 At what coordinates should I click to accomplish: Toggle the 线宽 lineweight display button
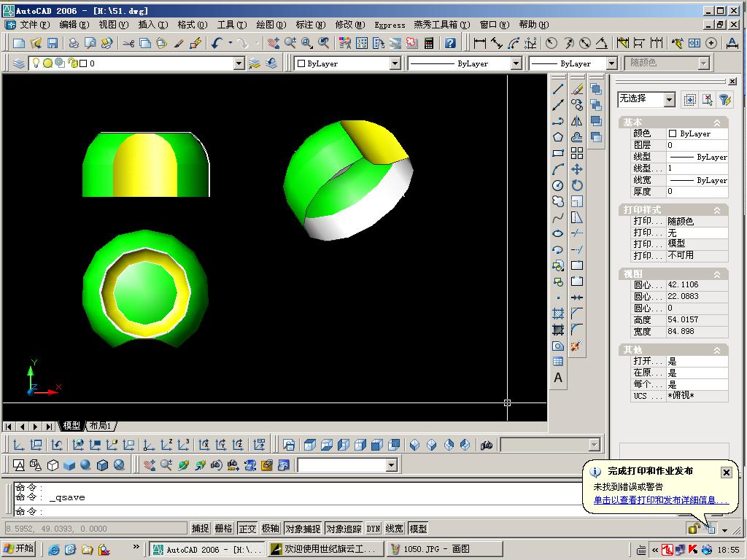(x=395, y=529)
